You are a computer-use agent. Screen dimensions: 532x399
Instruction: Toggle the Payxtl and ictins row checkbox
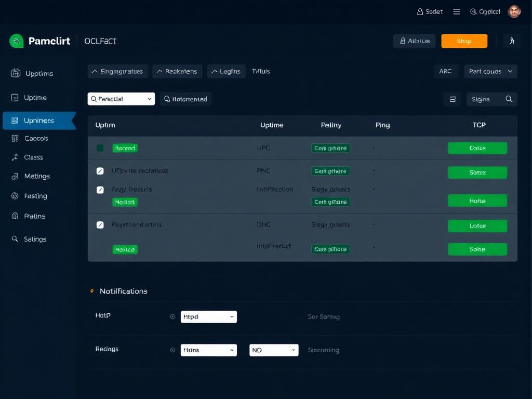click(x=100, y=224)
